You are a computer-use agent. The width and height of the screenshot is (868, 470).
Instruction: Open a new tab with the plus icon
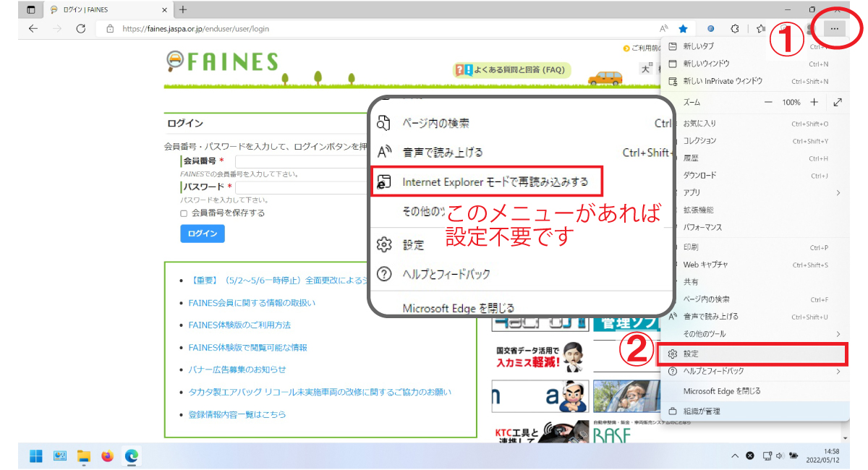[183, 9]
